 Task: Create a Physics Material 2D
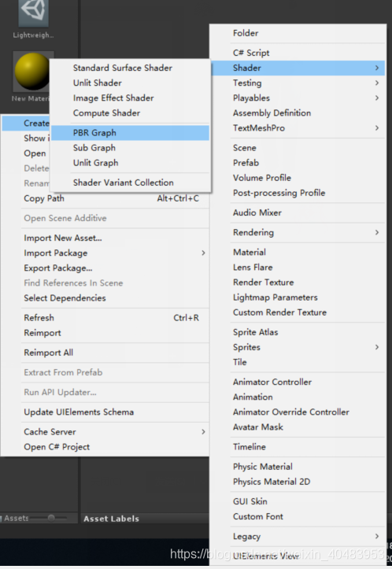[x=298, y=482]
